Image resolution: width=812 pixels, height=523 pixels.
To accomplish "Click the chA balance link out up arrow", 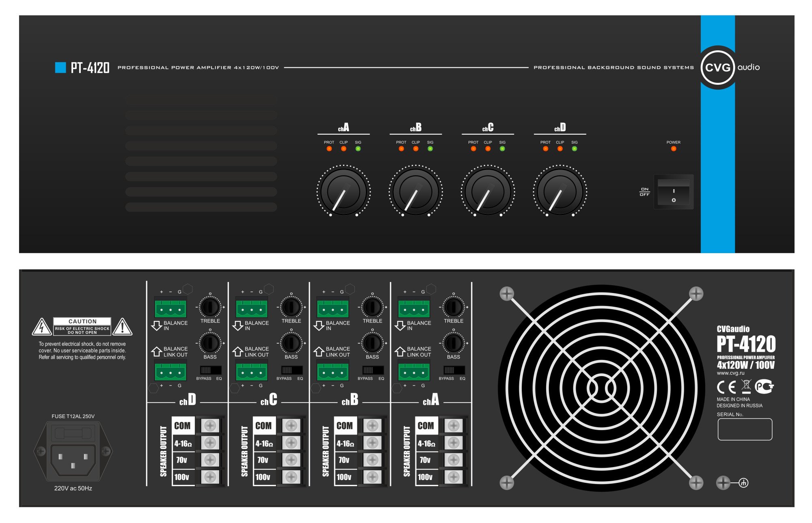I will tap(400, 351).
